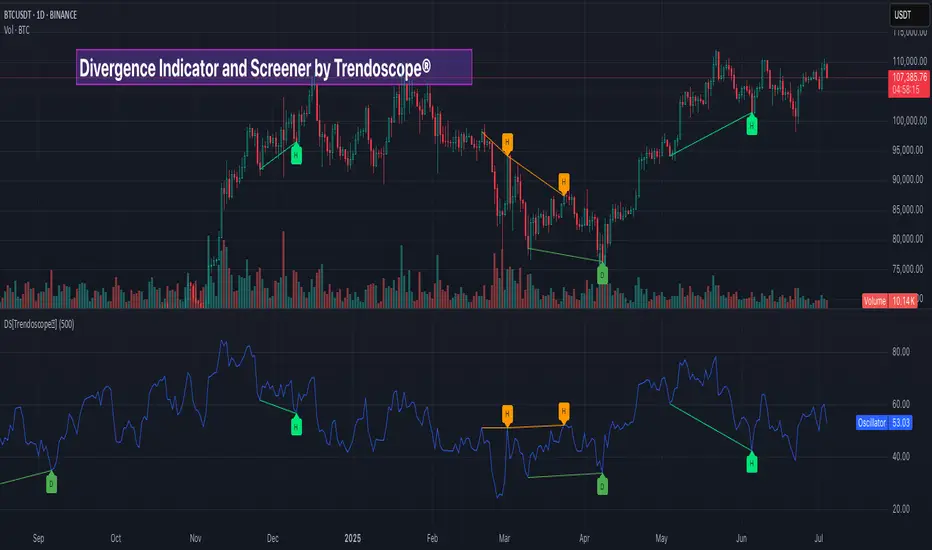
Task: Click the 40.00 oscillator axis label
Action: pyautogui.click(x=901, y=457)
